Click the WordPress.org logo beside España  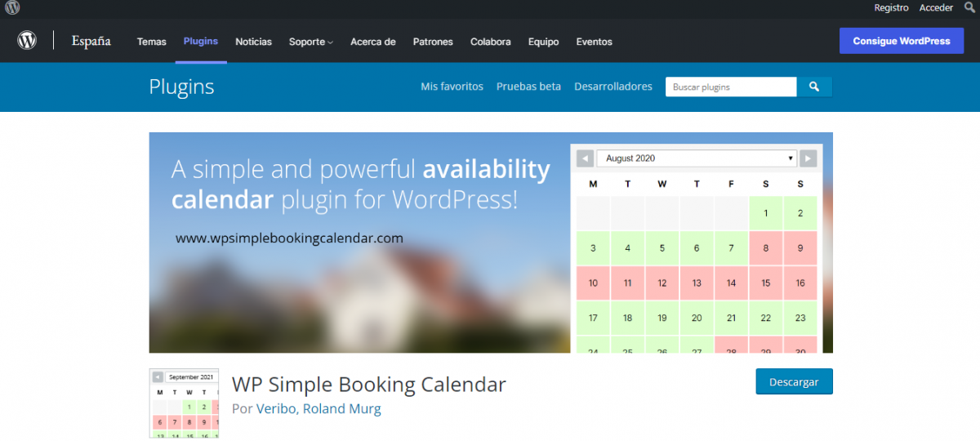pos(28,41)
